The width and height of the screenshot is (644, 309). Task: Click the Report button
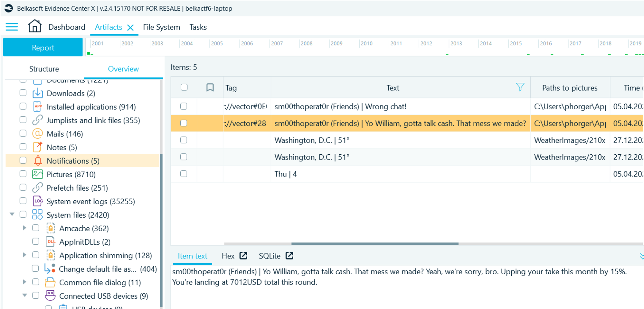pyautogui.click(x=43, y=48)
